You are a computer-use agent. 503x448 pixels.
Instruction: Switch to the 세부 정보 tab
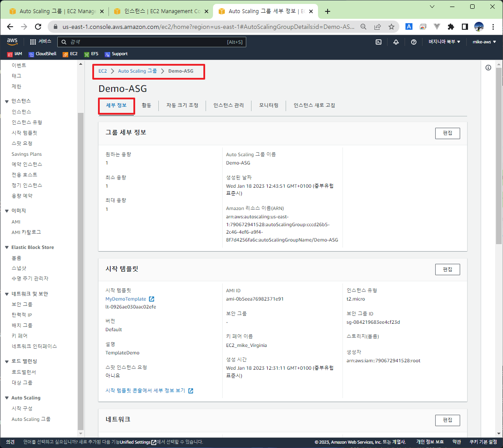[116, 105]
